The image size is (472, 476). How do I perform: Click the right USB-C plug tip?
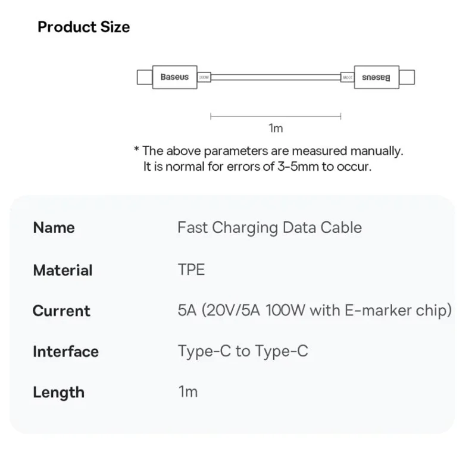[407, 77]
